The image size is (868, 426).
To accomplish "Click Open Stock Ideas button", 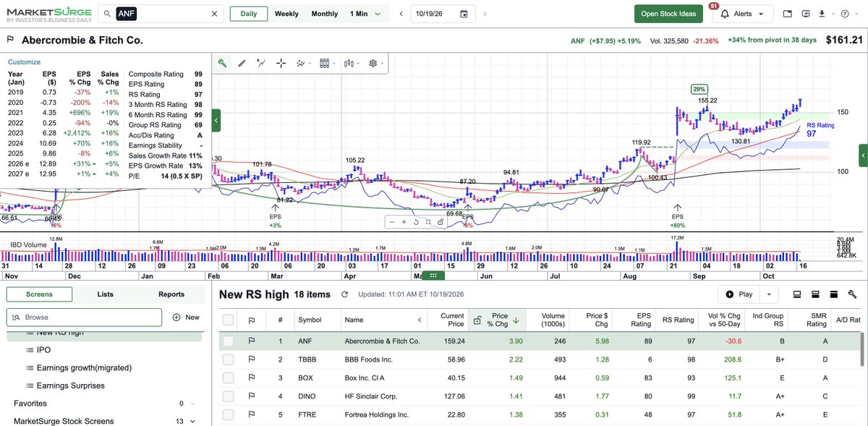I will coord(668,14).
